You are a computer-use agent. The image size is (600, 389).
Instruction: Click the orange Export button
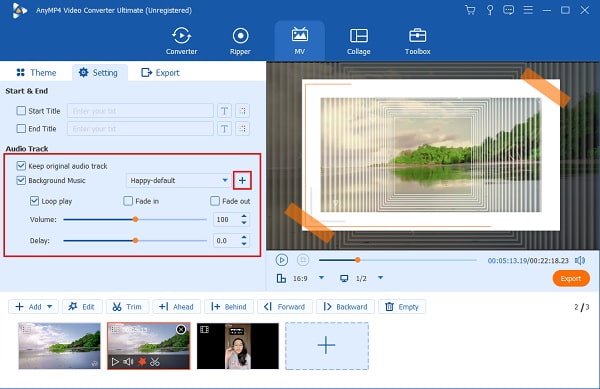click(571, 278)
